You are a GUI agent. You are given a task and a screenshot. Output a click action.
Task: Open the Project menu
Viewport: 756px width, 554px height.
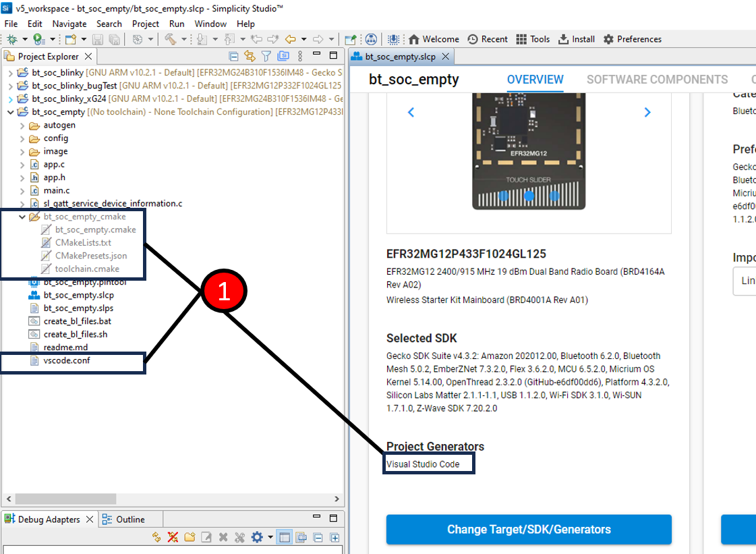coord(146,24)
